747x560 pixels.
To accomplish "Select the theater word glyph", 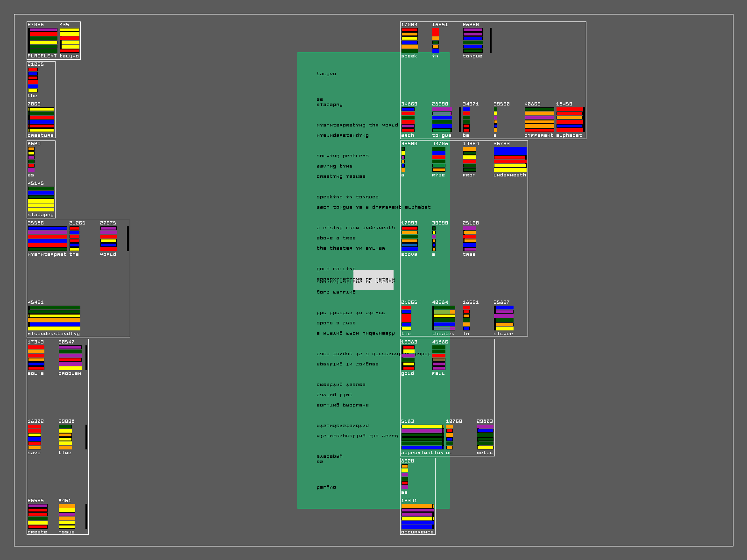I will pos(444,318).
